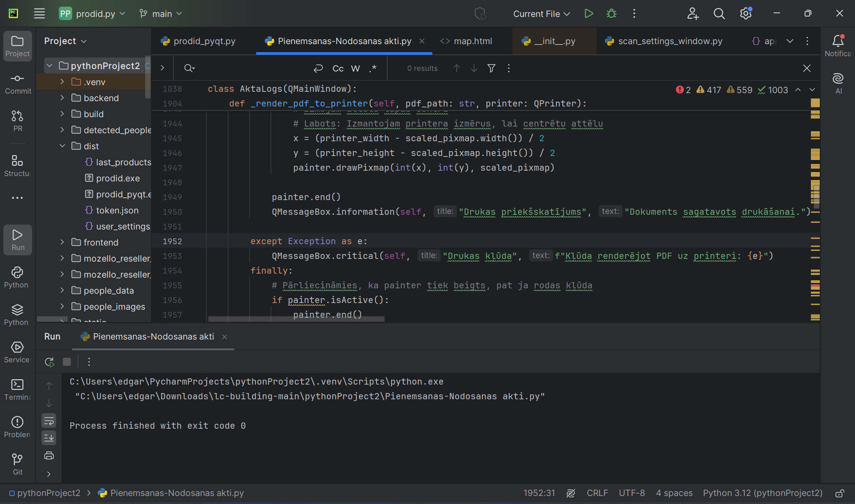The height and width of the screenshot is (504, 855).
Task: Open the Structure tool window
Action: tap(17, 165)
